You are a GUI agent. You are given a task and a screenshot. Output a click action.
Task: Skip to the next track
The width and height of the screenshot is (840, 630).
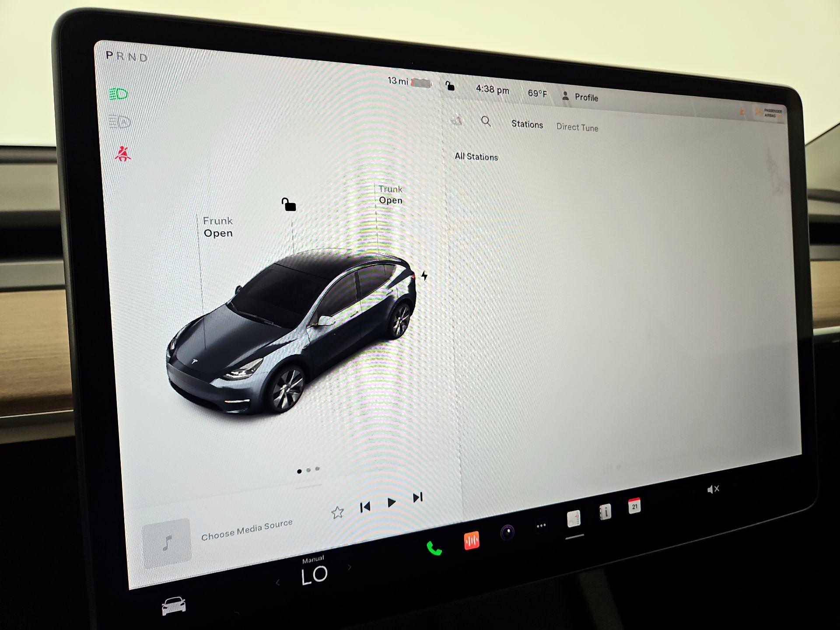pos(418,497)
